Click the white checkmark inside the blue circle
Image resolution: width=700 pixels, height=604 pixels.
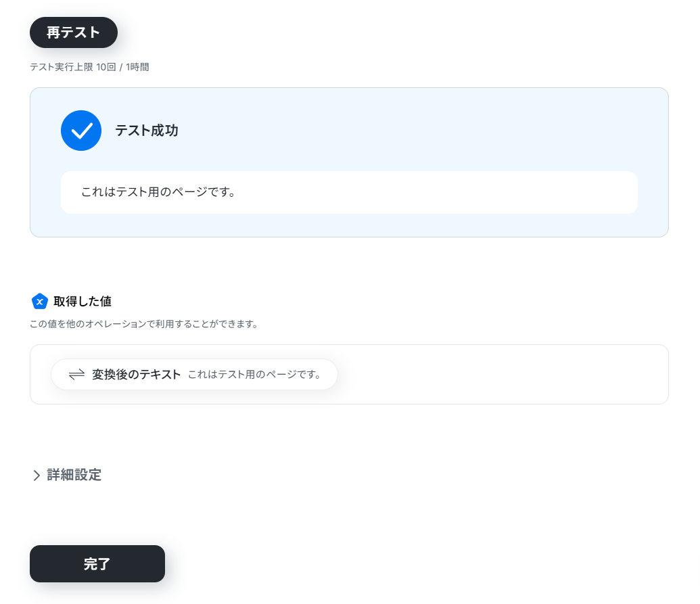pos(82,131)
